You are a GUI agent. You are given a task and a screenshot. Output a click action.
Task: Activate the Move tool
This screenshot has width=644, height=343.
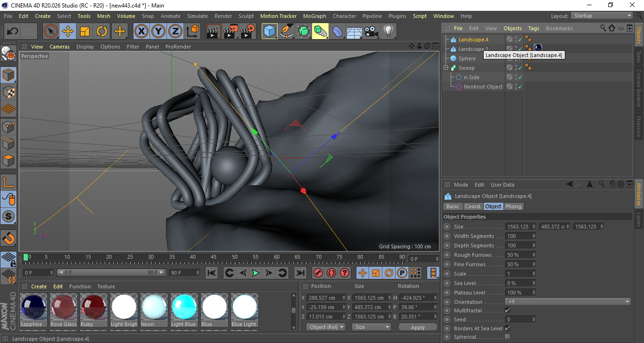(68, 32)
